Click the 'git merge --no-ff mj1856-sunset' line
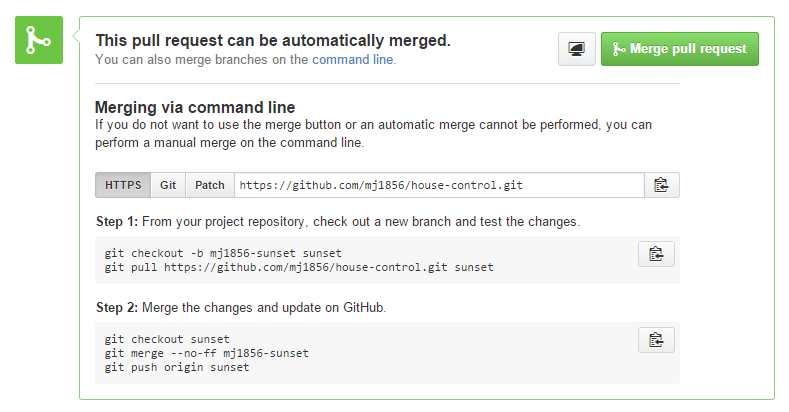This screenshot has height=412, width=789. coord(207,353)
